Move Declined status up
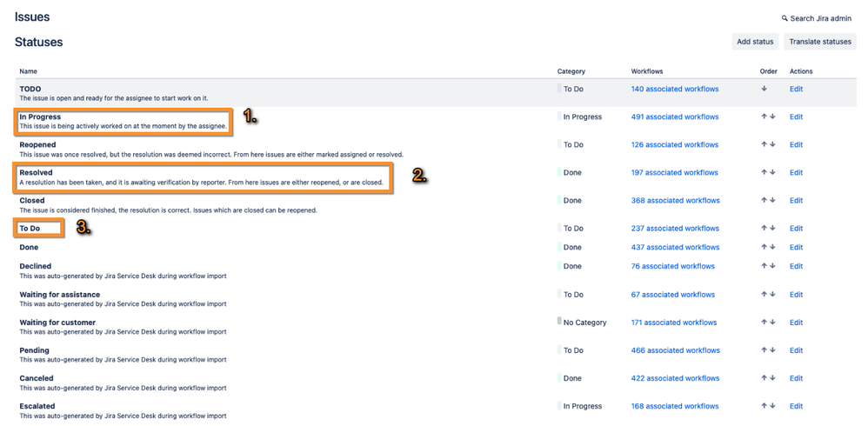This screenshot has height=426, width=868. pos(764,266)
